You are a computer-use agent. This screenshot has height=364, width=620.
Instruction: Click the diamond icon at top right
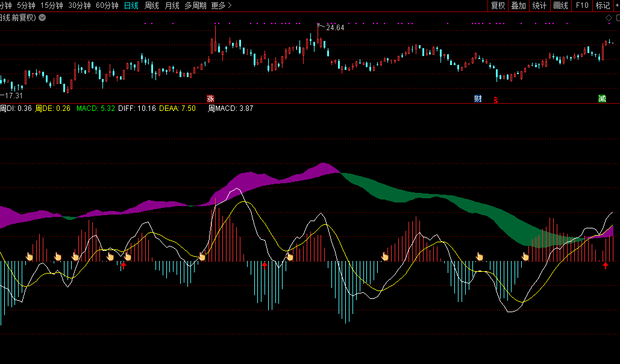click(609, 18)
